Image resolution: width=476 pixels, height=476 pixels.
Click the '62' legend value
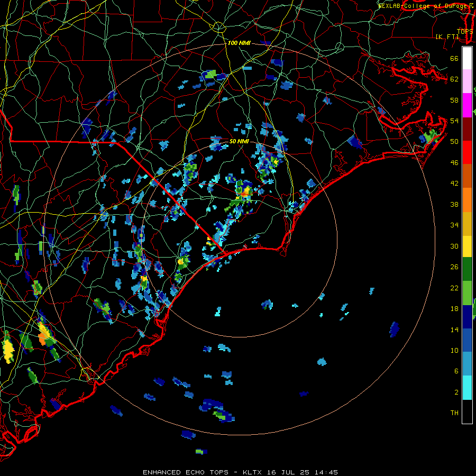454,79
